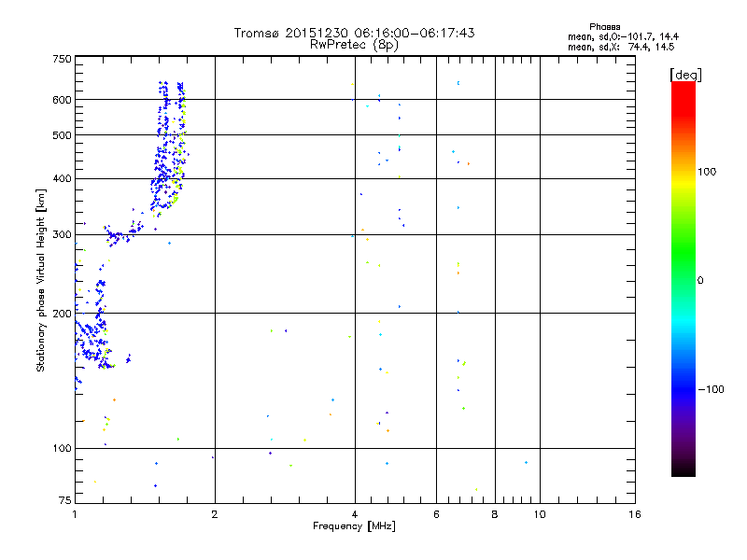Click the '4' frequency axis tick label
This screenshot has width=747, height=560.
pyautogui.click(x=355, y=514)
